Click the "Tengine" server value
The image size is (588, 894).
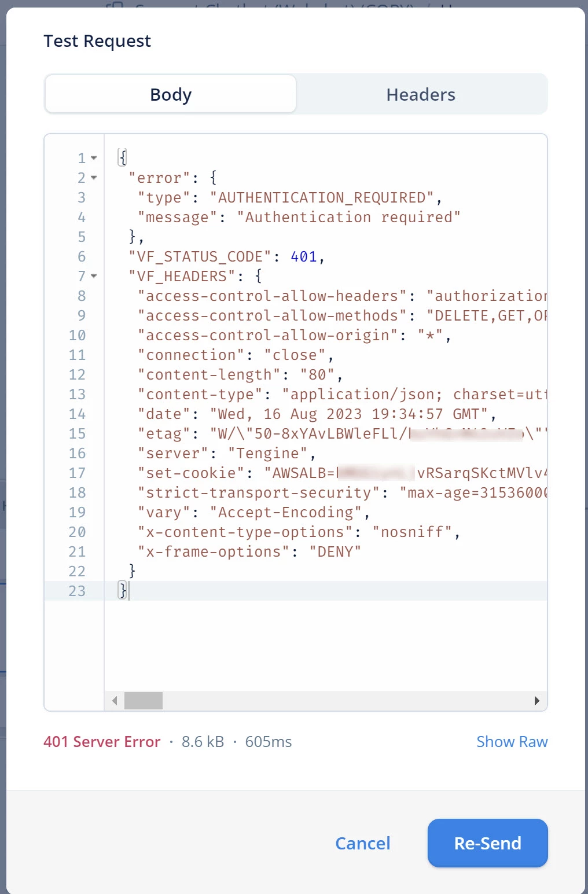(x=267, y=454)
